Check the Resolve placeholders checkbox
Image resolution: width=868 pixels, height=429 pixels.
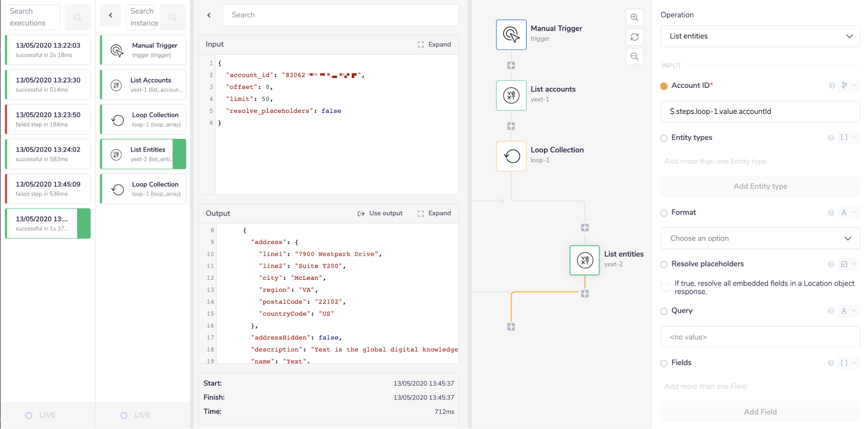pyautogui.click(x=664, y=287)
